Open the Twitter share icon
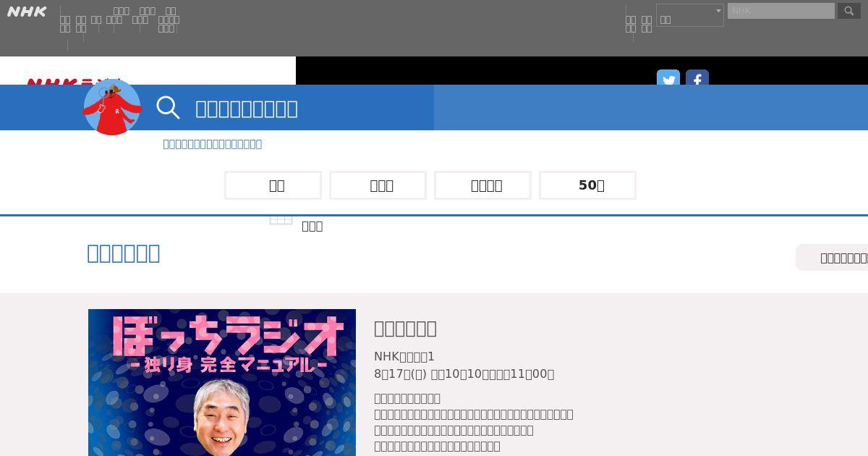868x456 pixels. pyautogui.click(x=668, y=77)
